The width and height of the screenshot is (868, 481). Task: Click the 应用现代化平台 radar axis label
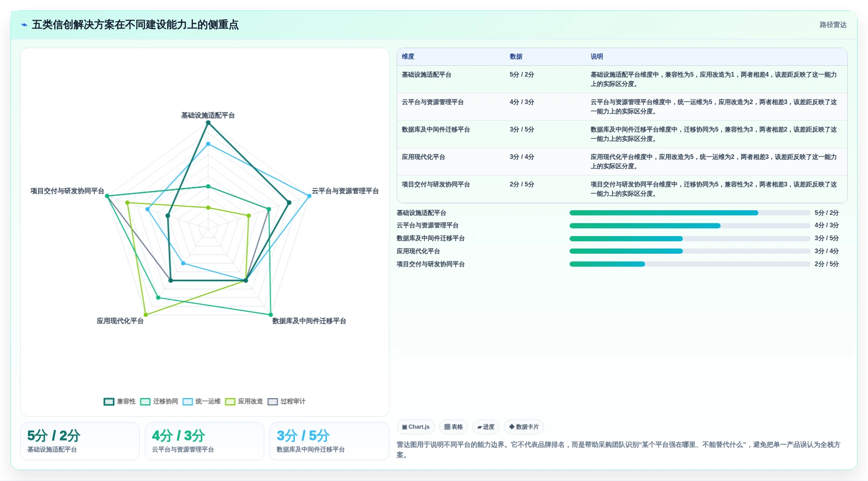pyautogui.click(x=120, y=321)
